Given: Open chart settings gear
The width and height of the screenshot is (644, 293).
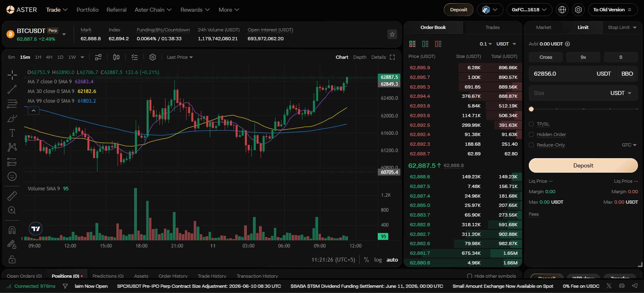Looking at the screenshot, I should pos(153,57).
